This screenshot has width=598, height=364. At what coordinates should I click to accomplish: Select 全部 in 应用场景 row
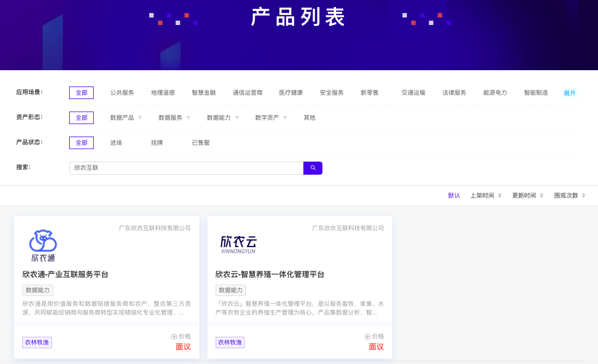[x=81, y=92]
